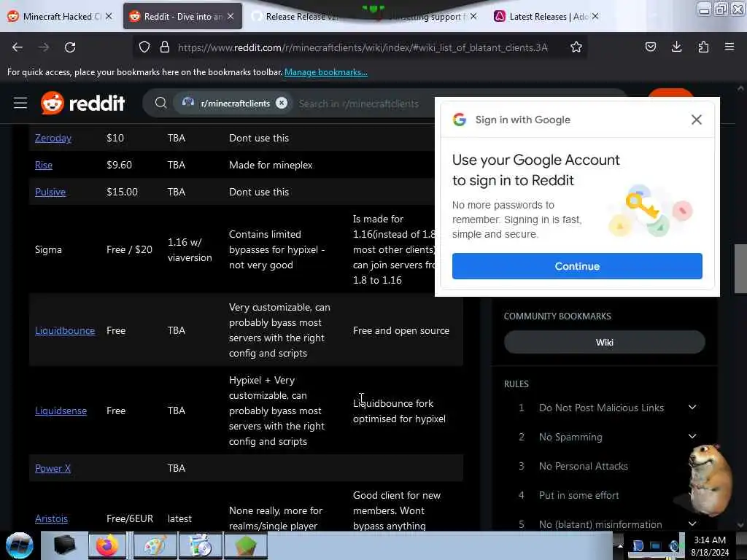Click the page vertical scrollbar thumb

(x=740, y=269)
